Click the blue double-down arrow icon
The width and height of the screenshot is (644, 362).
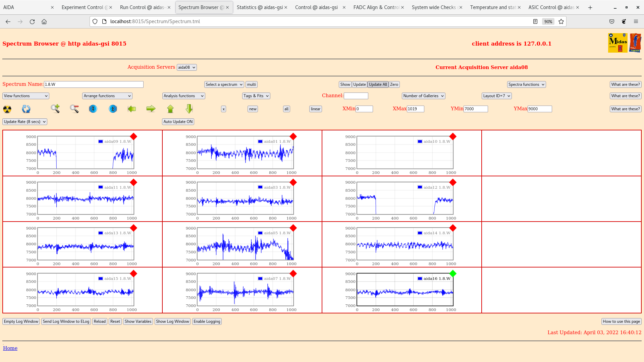tap(93, 109)
